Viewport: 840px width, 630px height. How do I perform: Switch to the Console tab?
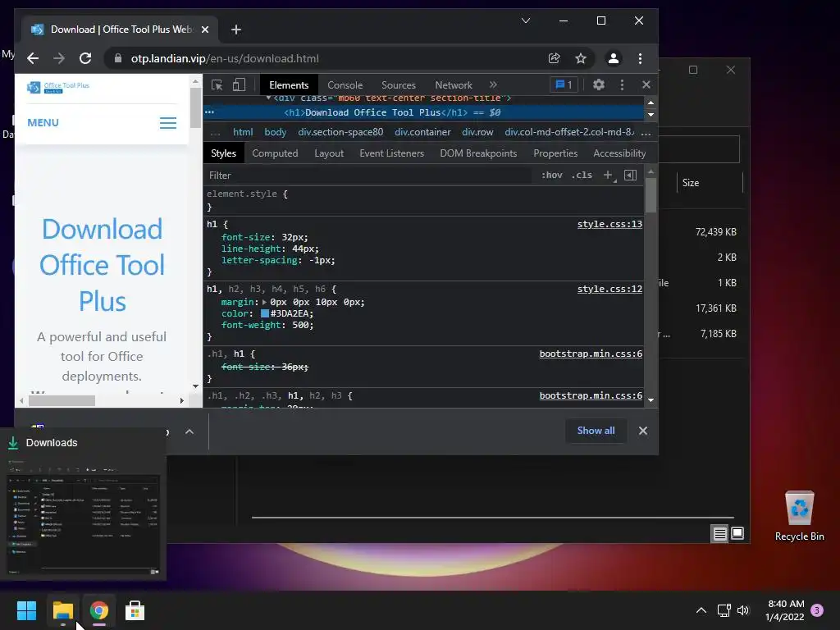pyautogui.click(x=345, y=85)
